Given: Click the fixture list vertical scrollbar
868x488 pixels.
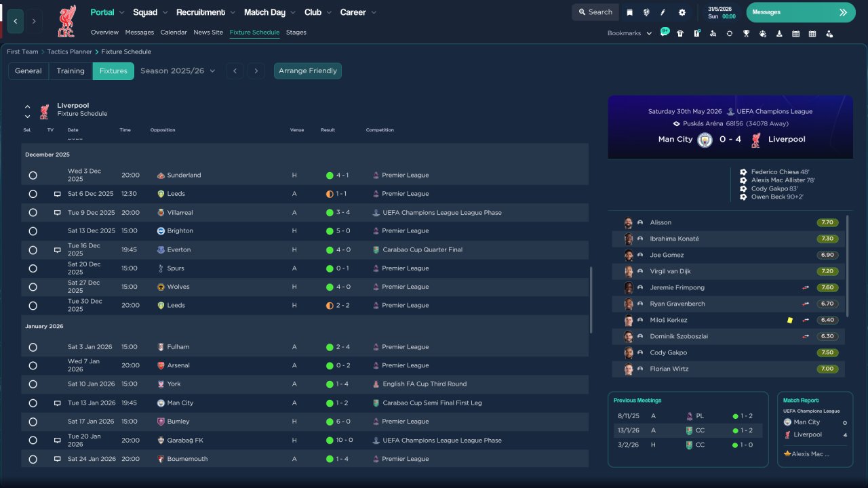Looking at the screenshot, I should (591, 300).
